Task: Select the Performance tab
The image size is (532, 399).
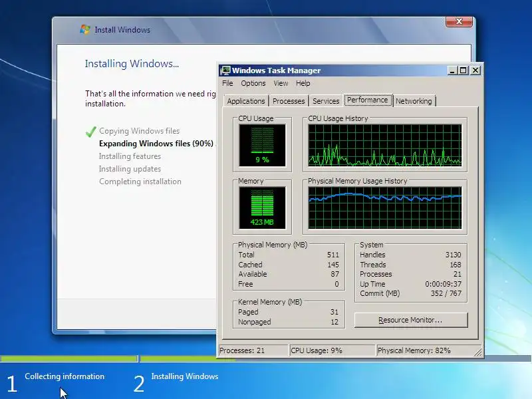Action: [368, 100]
